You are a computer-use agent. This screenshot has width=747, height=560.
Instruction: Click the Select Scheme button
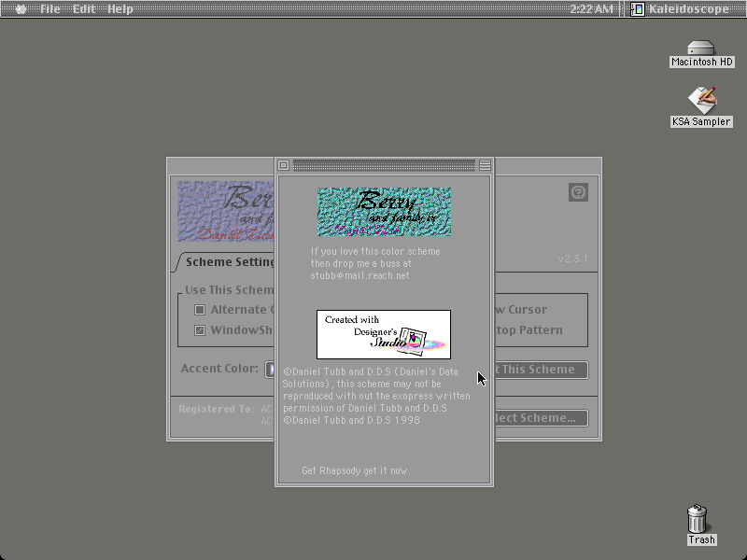(542, 418)
